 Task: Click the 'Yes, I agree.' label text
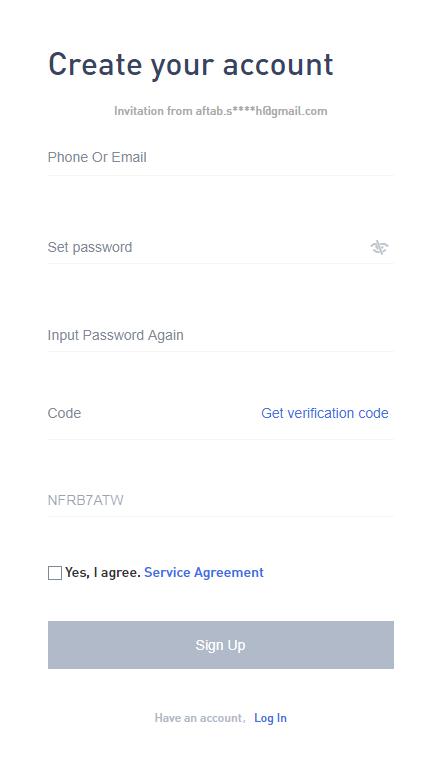tap(103, 573)
